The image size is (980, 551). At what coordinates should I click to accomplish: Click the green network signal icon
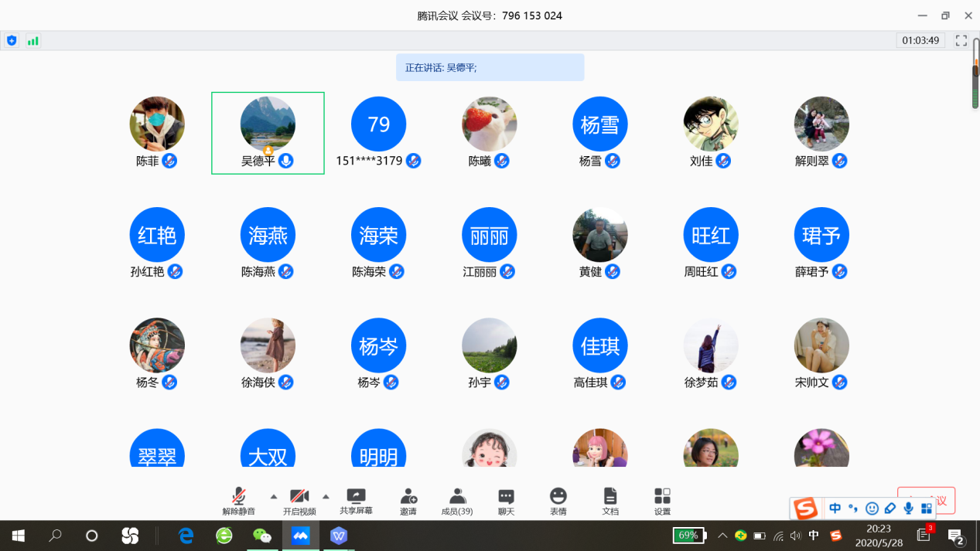point(32,40)
